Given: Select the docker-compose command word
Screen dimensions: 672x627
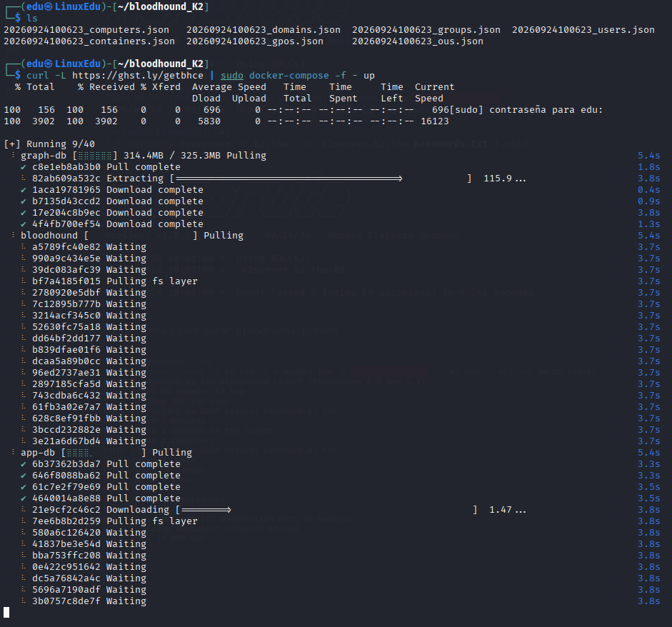Looking at the screenshot, I should pos(289,76).
